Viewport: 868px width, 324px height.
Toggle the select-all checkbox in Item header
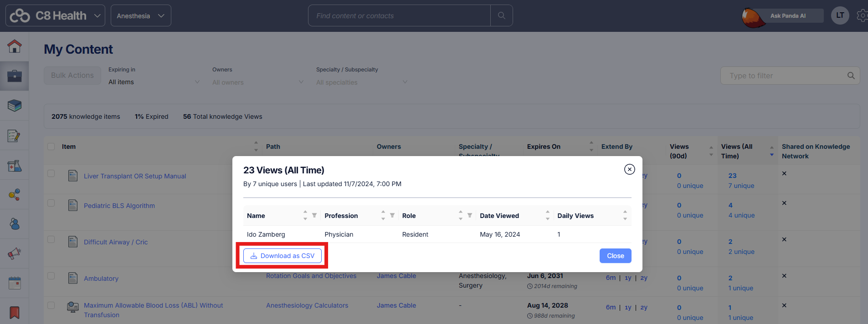51,147
